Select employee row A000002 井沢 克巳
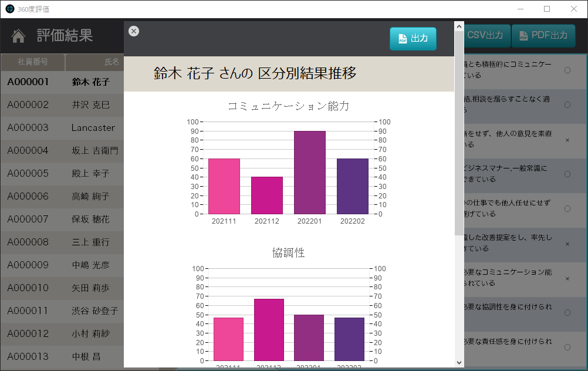 click(x=62, y=104)
